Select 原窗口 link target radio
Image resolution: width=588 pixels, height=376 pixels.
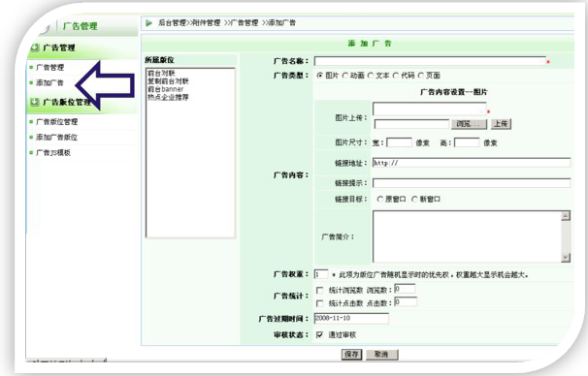tap(380, 200)
